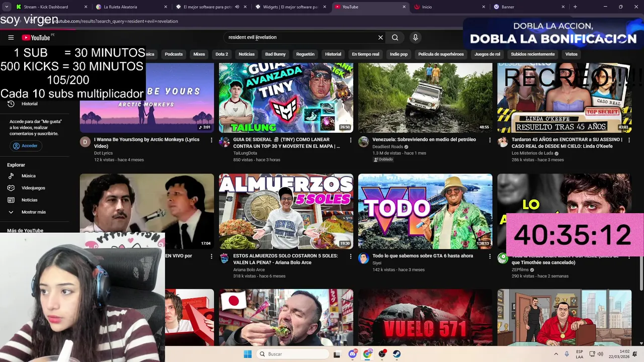Viewport: 644px width, 362px height.
Task: Close the Kick Dashboard browser tab
Action: click(86, 7)
